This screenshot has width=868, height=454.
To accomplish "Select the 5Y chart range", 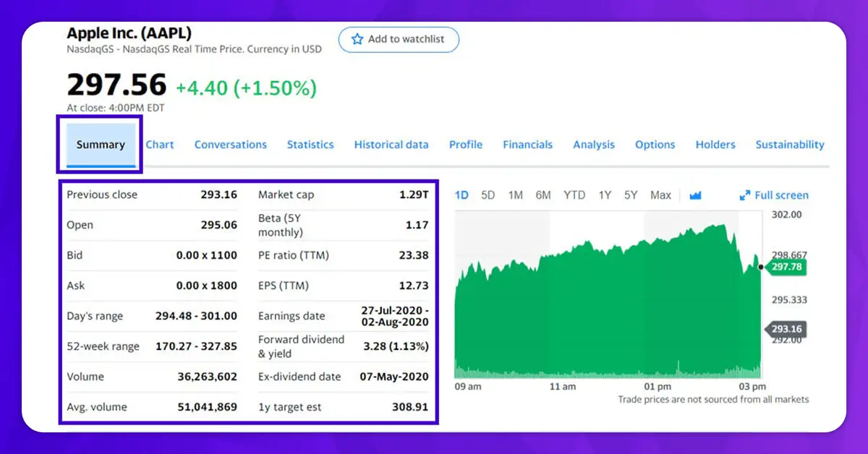I will coord(631,195).
